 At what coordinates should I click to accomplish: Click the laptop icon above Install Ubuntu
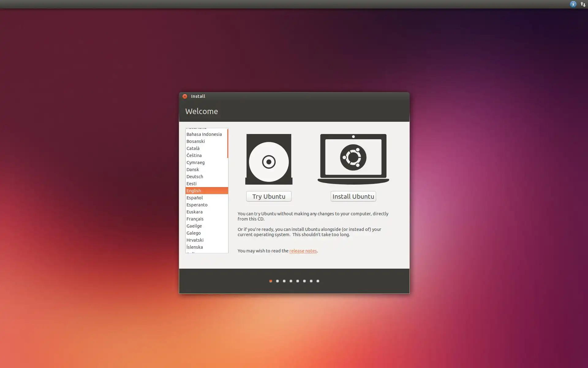353,159
